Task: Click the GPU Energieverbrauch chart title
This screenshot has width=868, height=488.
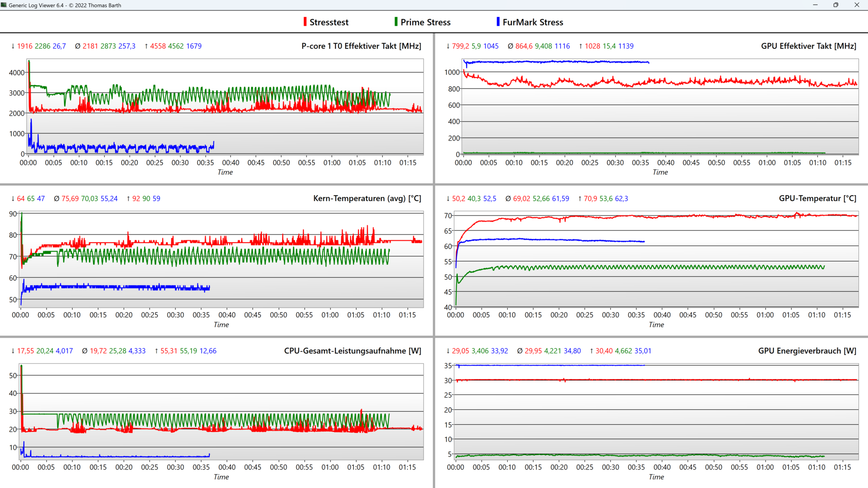Action: pos(807,351)
